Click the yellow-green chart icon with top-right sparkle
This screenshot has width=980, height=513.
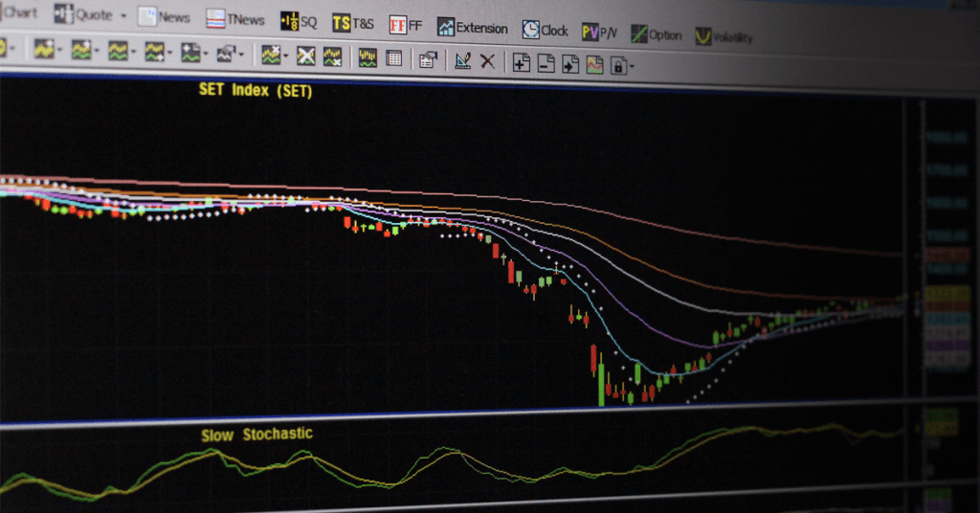tap(81, 50)
